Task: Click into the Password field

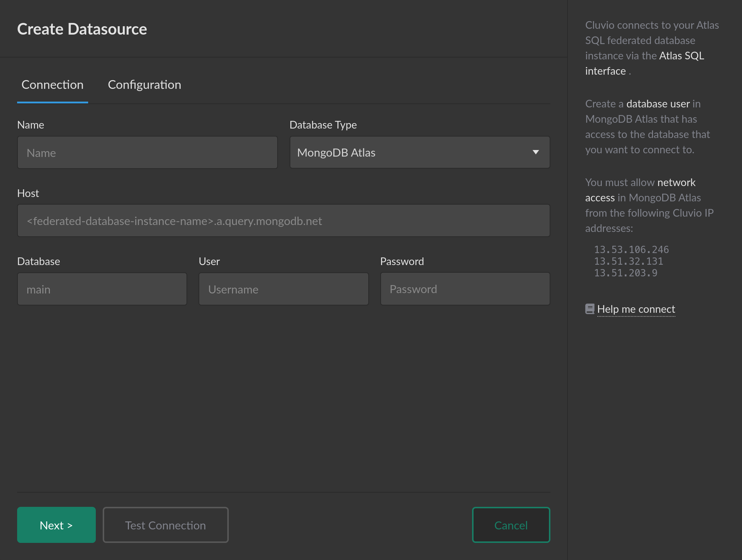Action: tap(465, 289)
